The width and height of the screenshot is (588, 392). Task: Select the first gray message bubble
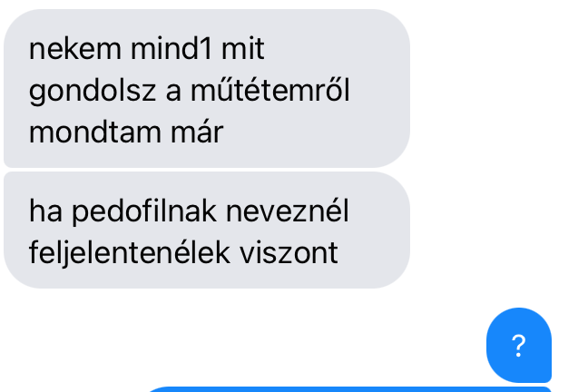point(207,89)
